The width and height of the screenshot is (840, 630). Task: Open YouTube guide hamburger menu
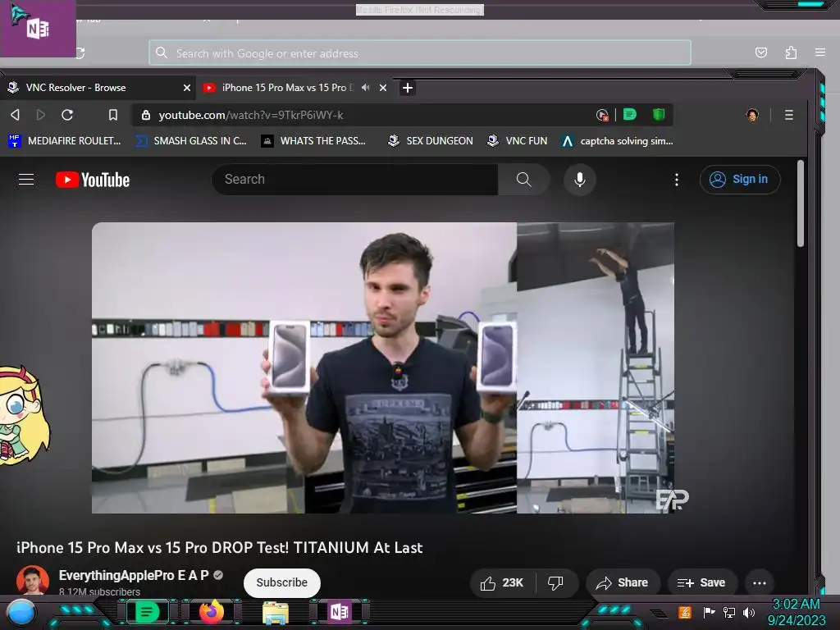click(26, 179)
